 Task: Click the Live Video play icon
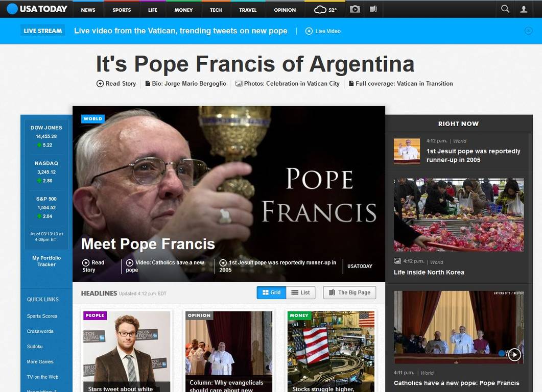click(309, 31)
